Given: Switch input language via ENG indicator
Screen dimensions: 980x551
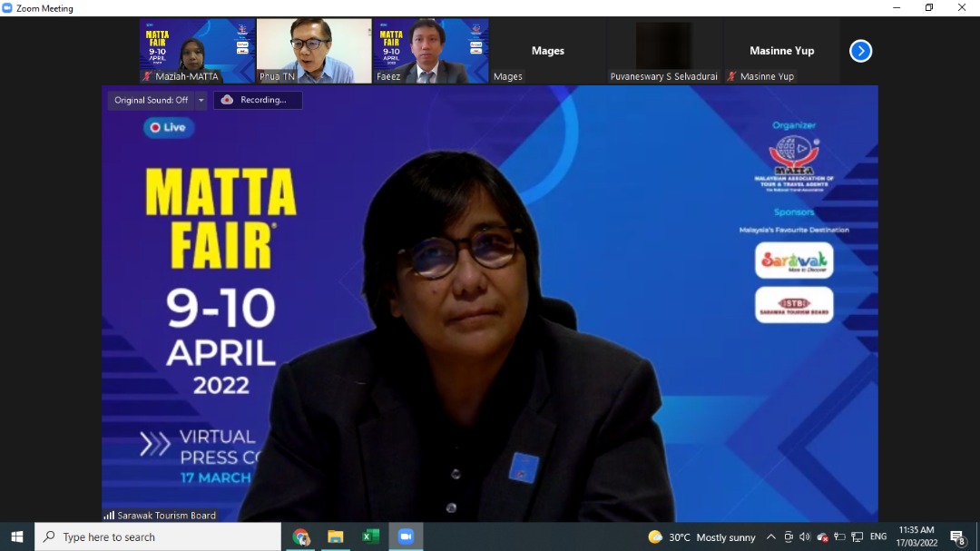Looking at the screenshot, I should click(878, 536).
